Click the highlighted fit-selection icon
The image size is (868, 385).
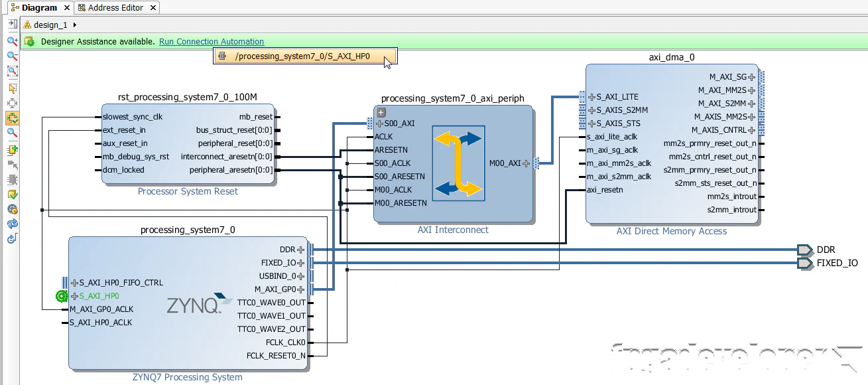12,118
